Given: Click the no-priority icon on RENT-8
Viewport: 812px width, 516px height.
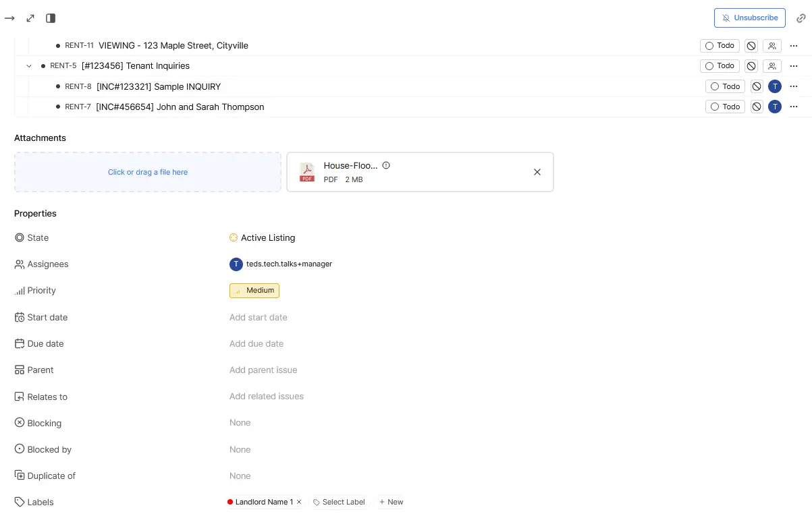Looking at the screenshot, I should pyautogui.click(x=756, y=86).
